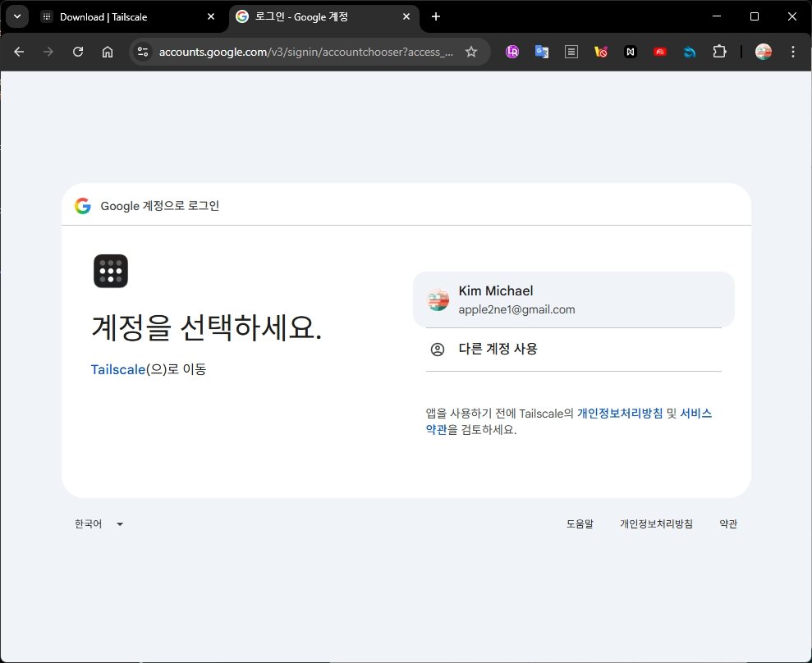812x663 pixels.
Task: Open Tailscale's 개인정보처리방침 link
Action: (620, 414)
